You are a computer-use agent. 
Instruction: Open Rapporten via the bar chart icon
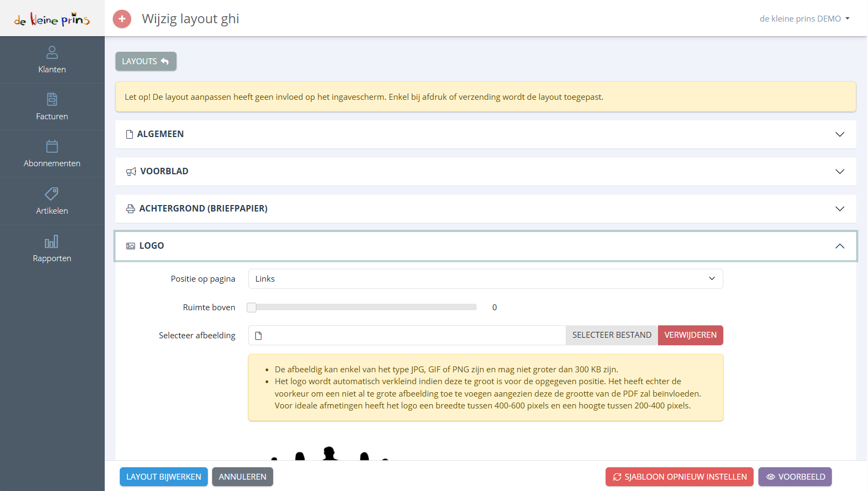[x=52, y=241]
